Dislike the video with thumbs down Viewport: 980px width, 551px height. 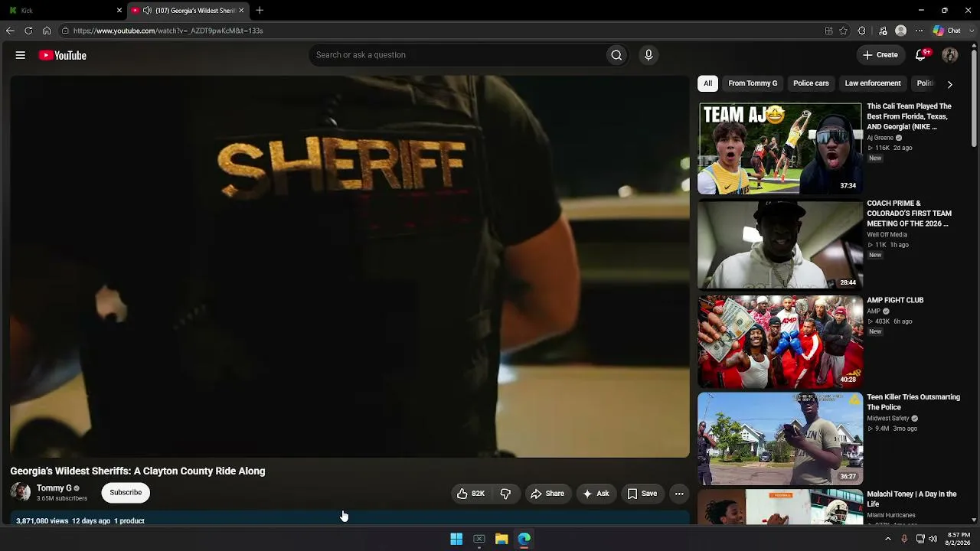pyautogui.click(x=505, y=494)
